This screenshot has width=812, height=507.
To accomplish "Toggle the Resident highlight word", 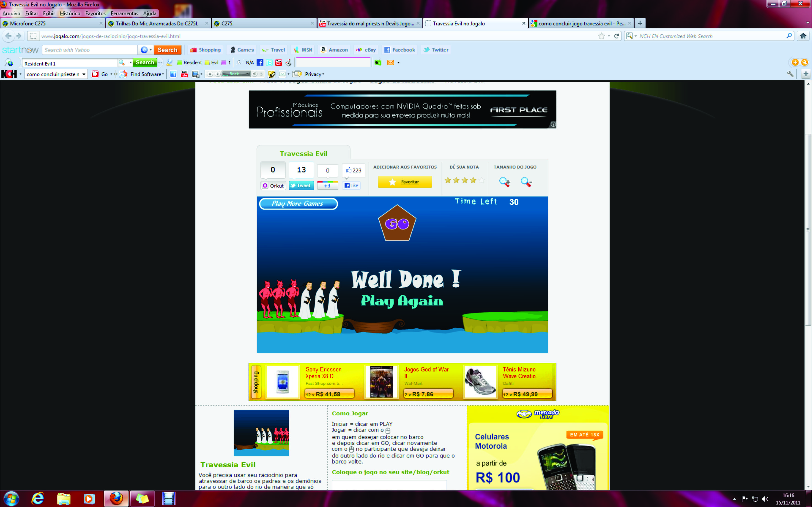I will click(190, 62).
